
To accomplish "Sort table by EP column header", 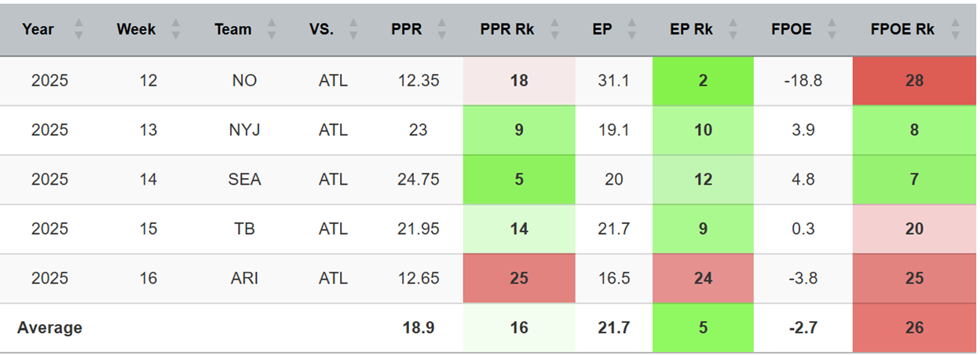I will coord(604,30).
